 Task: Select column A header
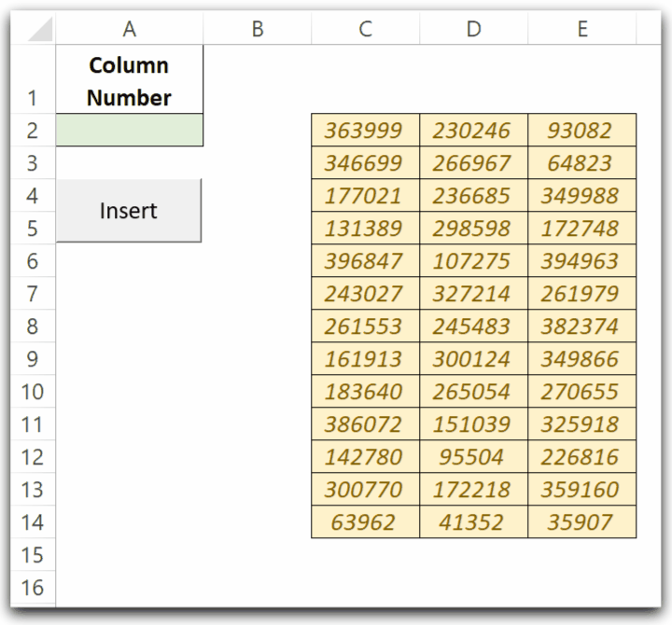tap(130, 29)
